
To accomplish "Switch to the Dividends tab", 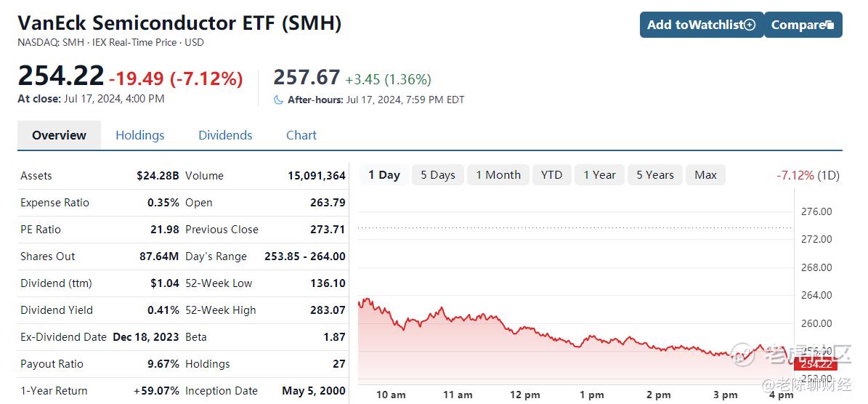I will pyautogui.click(x=225, y=135).
